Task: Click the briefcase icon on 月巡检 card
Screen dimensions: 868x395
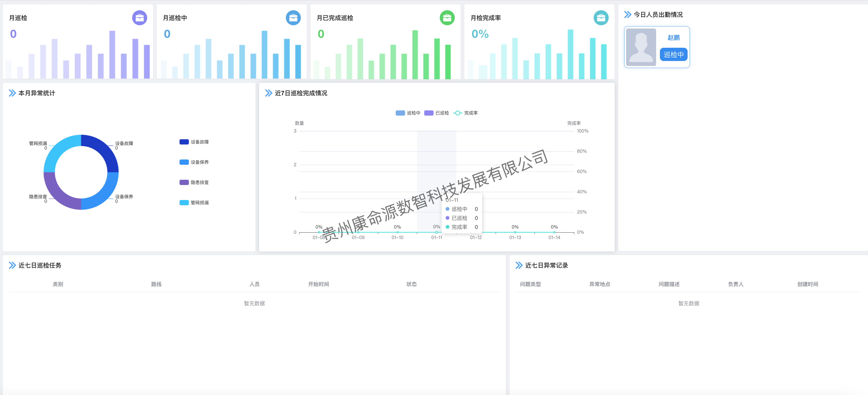Action: point(140,17)
